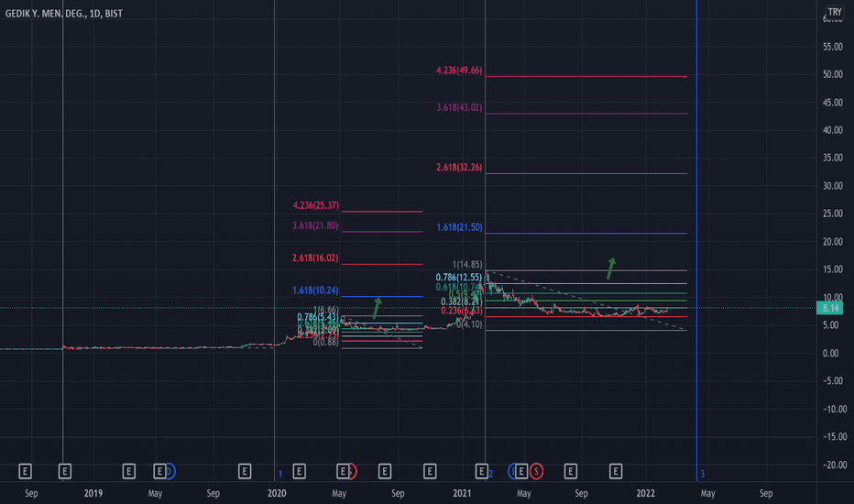
Task: Click the 50.00 price axis label
Action: tap(833, 74)
